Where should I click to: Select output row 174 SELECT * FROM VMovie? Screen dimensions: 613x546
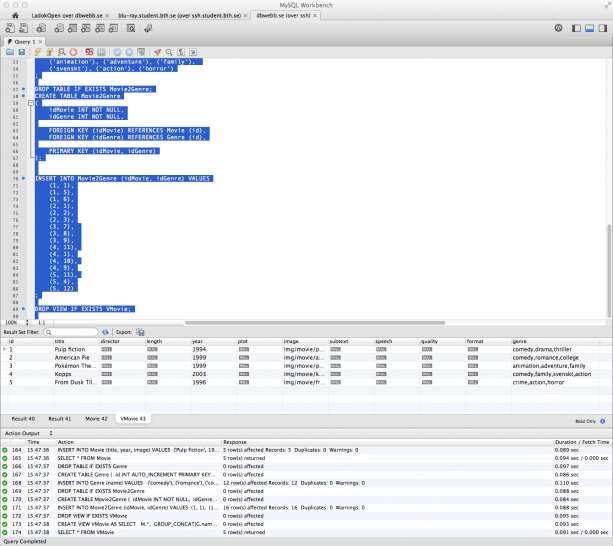pyautogui.click(x=306, y=532)
